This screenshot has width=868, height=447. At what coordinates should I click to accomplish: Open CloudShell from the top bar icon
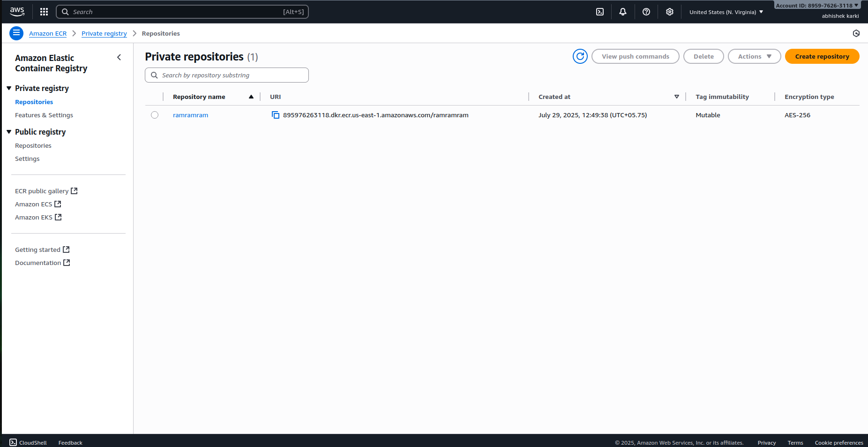[x=600, y=12]
